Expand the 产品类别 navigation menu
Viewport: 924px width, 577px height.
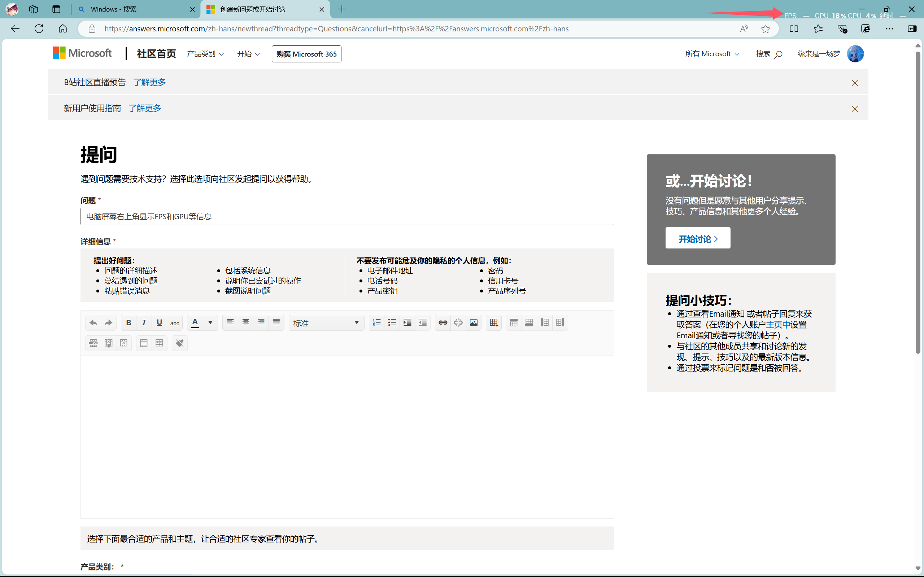205,54
